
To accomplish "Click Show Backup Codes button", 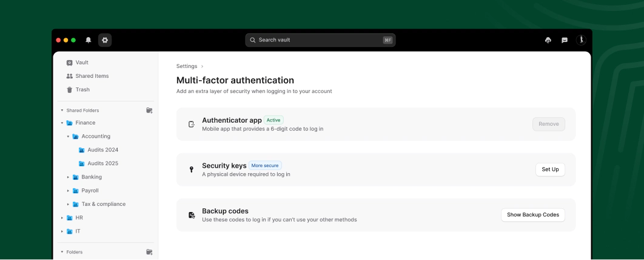I will tap(532, 215).
